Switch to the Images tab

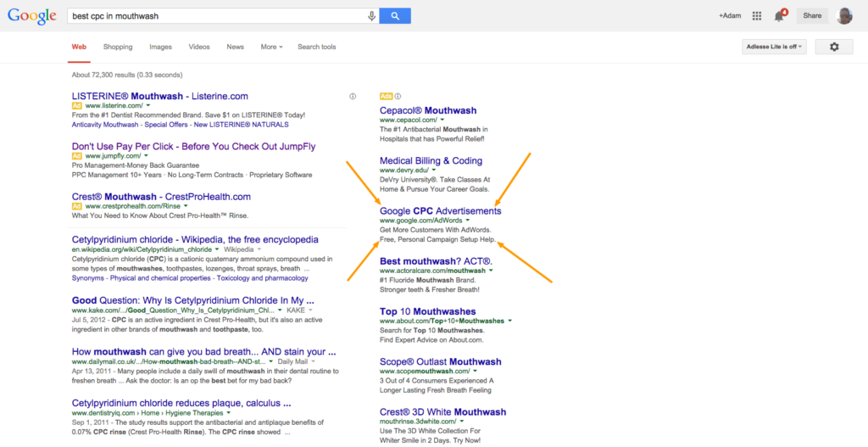coord(160,47)
